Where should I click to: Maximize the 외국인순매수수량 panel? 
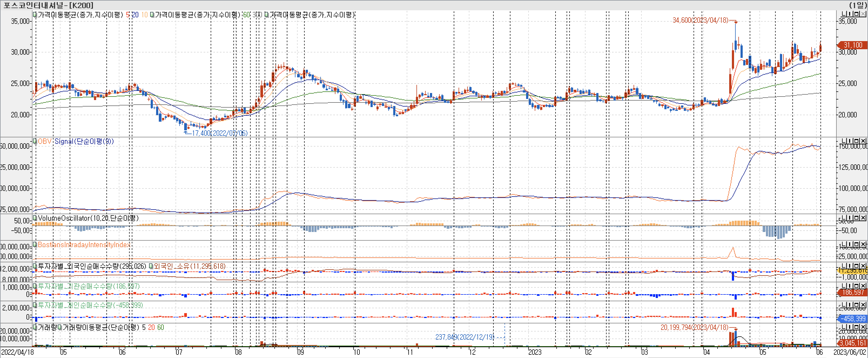coord(856,266)
